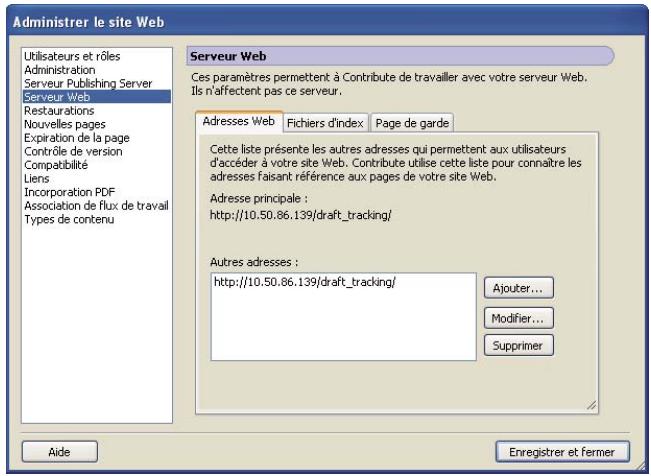
Task: Click the Ajouter... button
Action: tap(519, 288)
